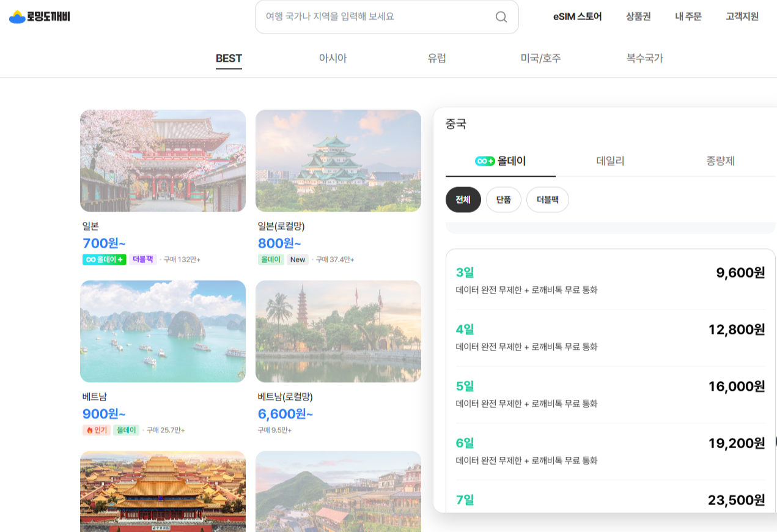Open the 상품권 link

pos(638,17)
